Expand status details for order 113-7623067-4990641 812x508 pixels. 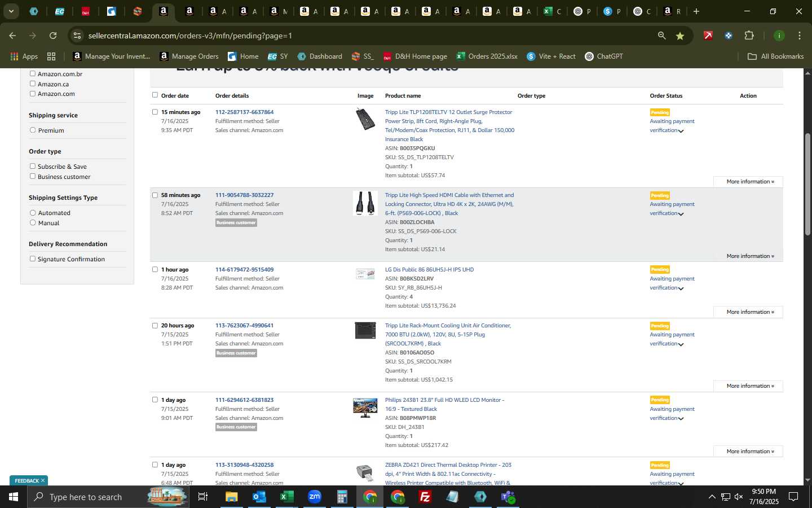point(681,344)
